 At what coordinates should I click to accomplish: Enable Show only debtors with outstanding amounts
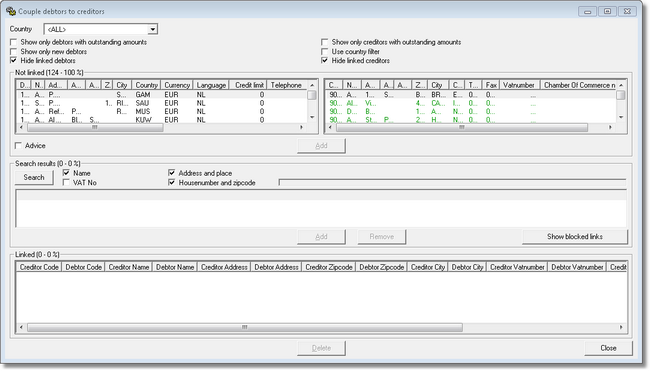[14, 42]
